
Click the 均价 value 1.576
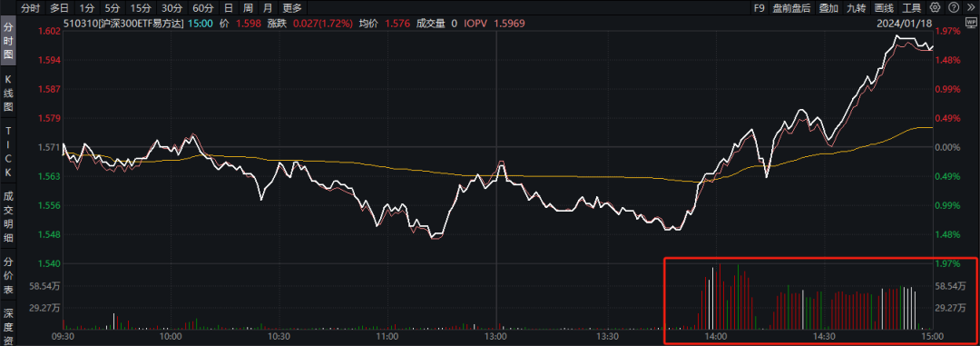(397, 24)
